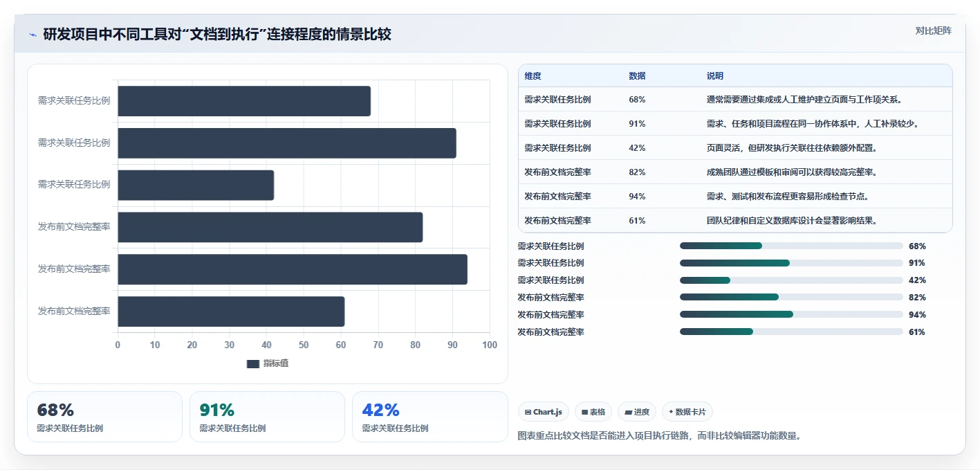Toggle the 指标值 legend label
Screen dimensions: 980x470
276,363
